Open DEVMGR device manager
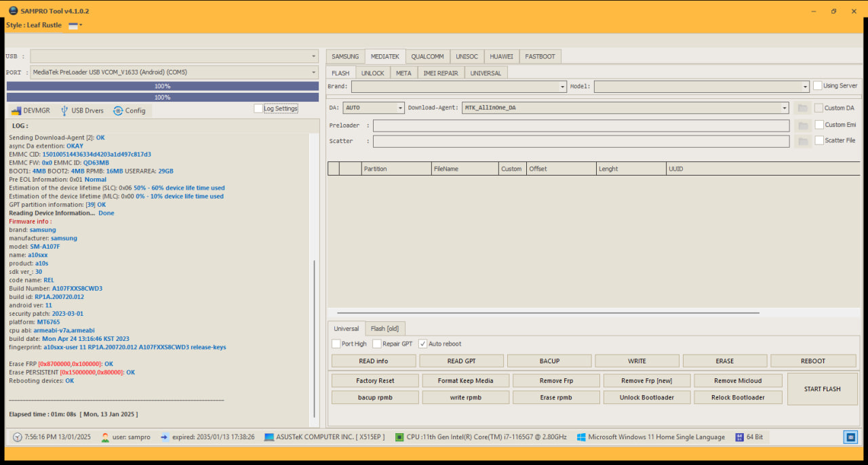 pyautogui.click(x=31, y=110)
